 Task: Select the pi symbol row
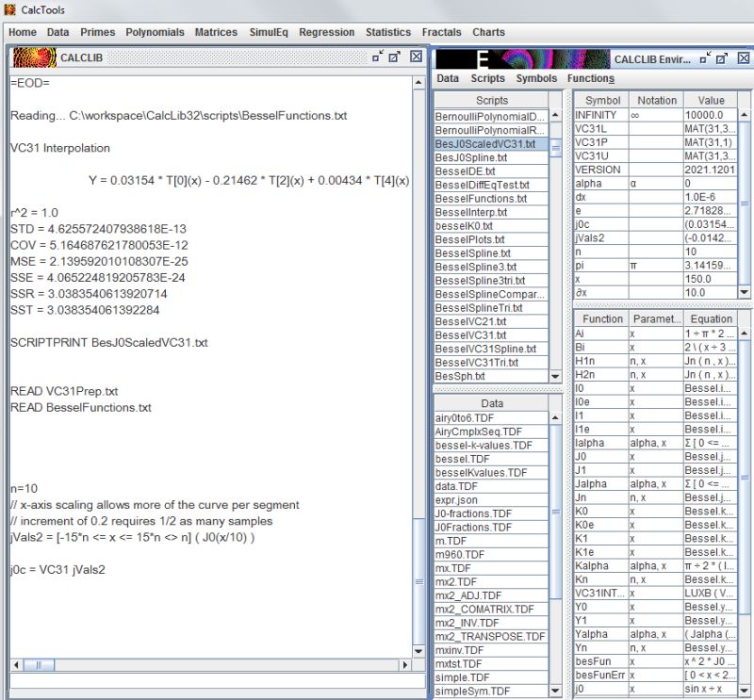pyautogui.click(x=655, y=266)
